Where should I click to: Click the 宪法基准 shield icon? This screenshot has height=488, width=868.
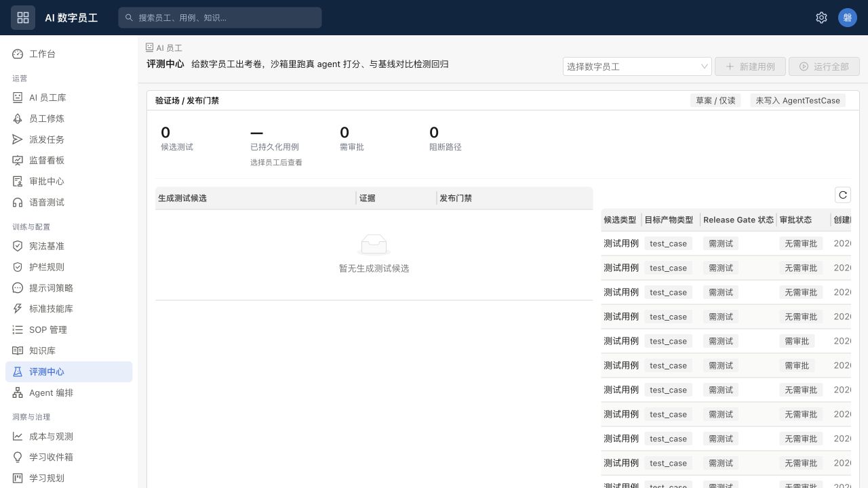(x=18, y=246)
